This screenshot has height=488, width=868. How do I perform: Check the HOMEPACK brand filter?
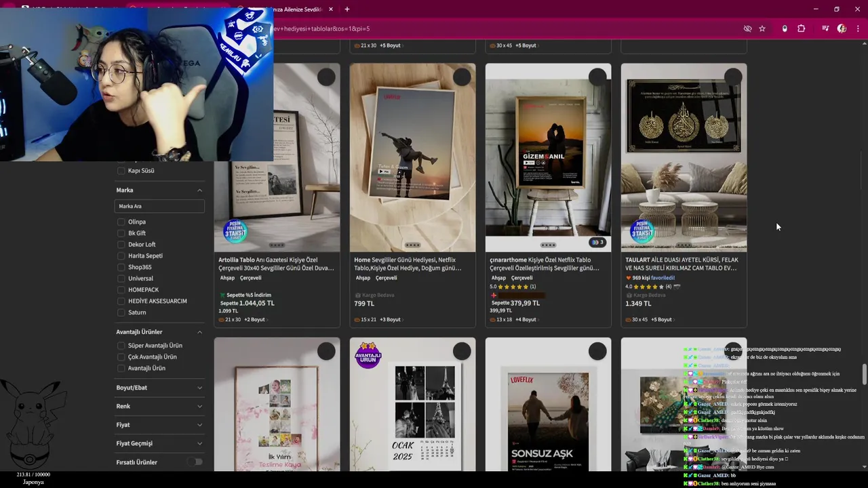click(x=121, y=290)
